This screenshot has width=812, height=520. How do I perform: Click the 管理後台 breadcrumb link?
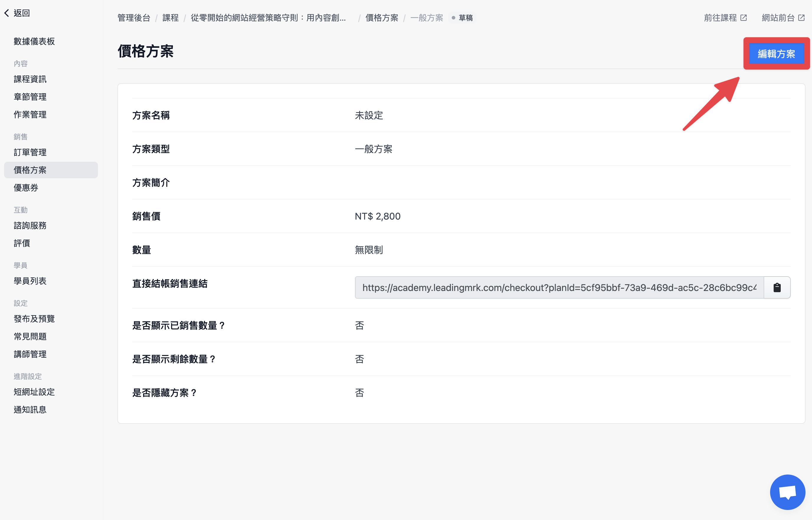134,17
